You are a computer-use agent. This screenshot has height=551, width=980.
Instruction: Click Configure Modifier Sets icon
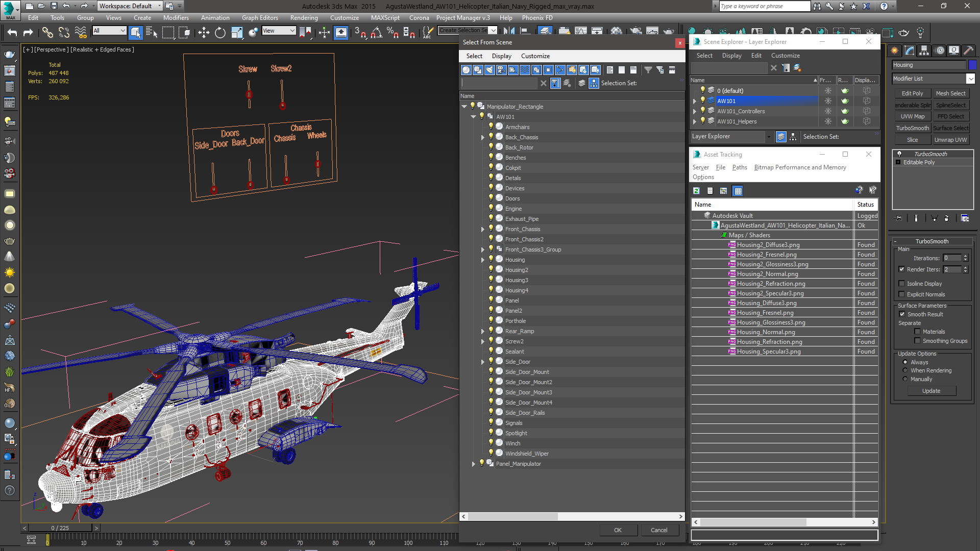[x=965, y=218]
